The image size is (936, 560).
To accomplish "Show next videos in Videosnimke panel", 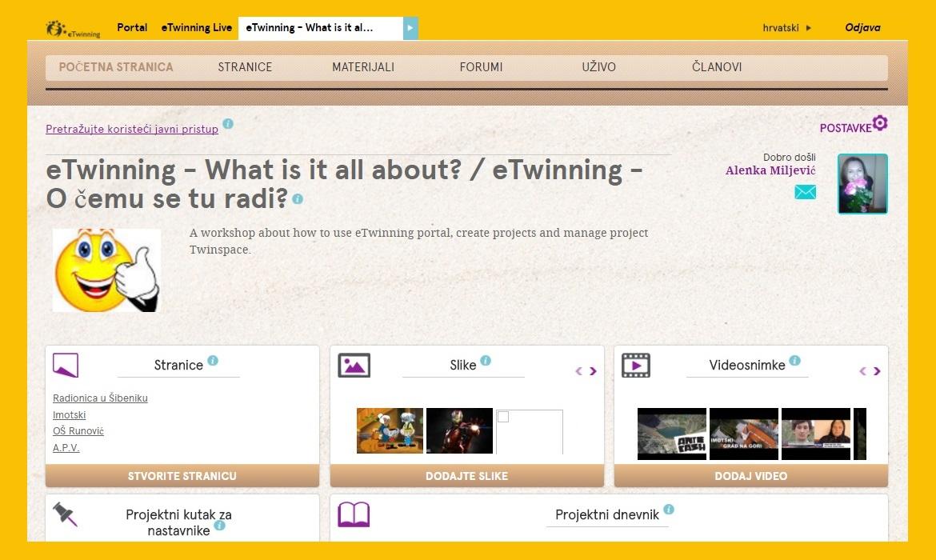I will click(x=877, y=371).
